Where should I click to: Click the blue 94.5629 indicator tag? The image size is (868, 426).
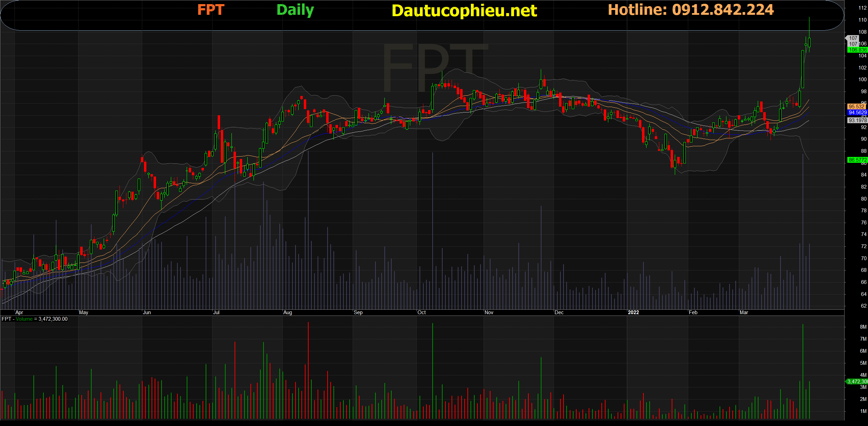point(857,113)
